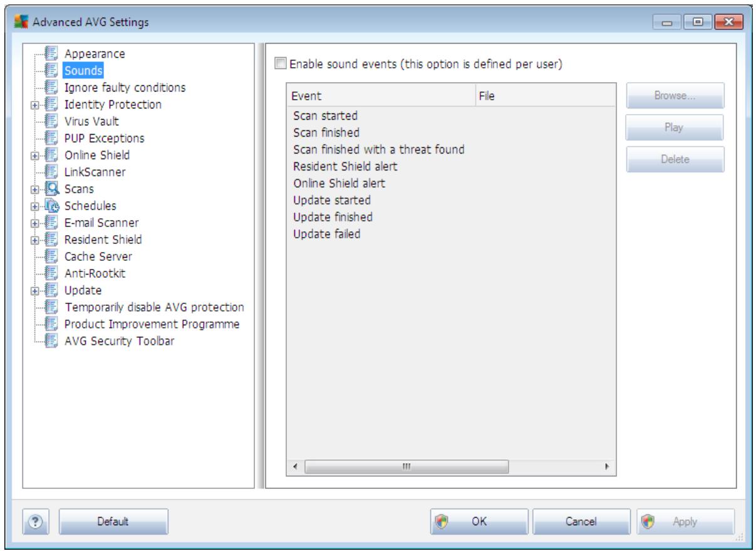
Task: Click the event list horizontal scrollbar thumb
Action: pos(406,466)
